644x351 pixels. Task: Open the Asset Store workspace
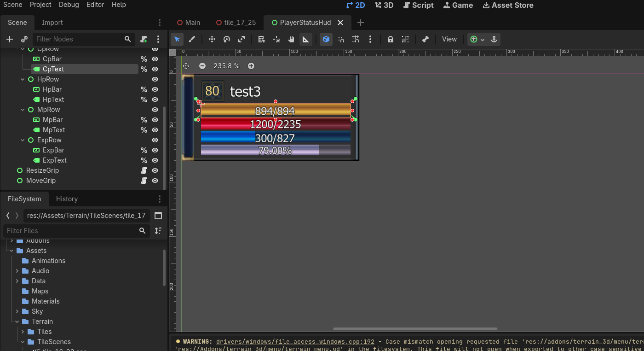tap(508, 5)
